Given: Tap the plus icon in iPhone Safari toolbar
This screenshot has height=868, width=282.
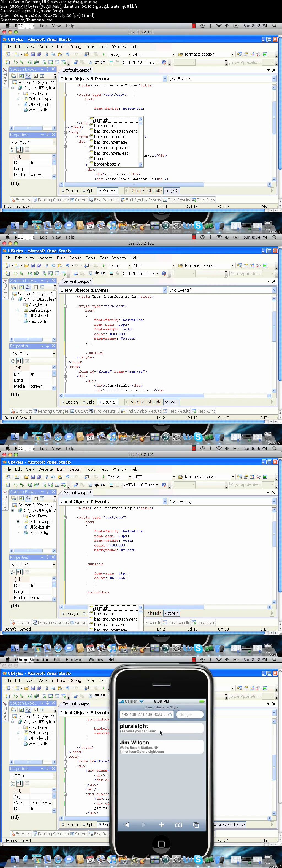Looking at the screenshot, I should 162,825.
